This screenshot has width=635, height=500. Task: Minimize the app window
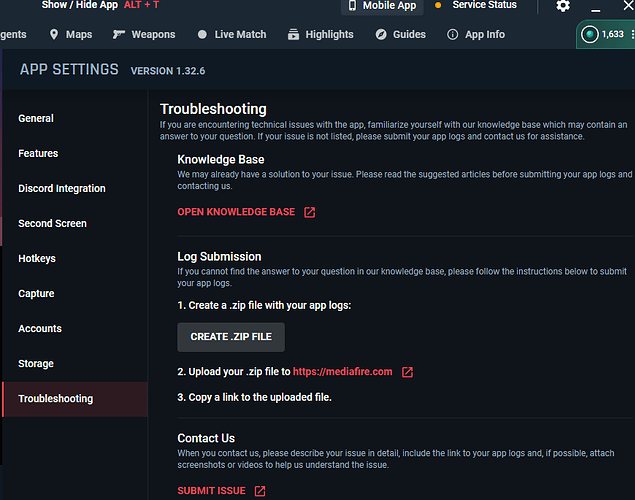click(595, 10)
